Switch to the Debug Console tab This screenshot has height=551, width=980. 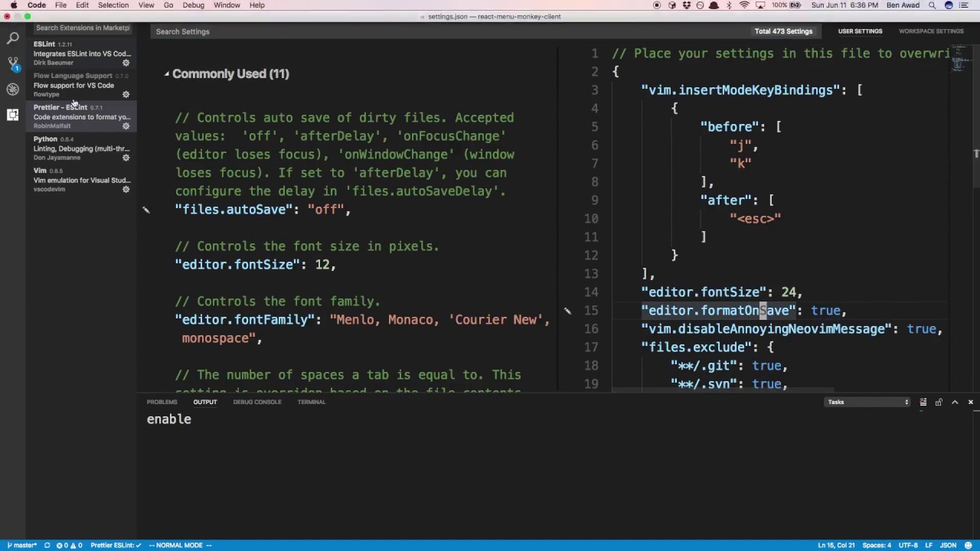[257, 402]
